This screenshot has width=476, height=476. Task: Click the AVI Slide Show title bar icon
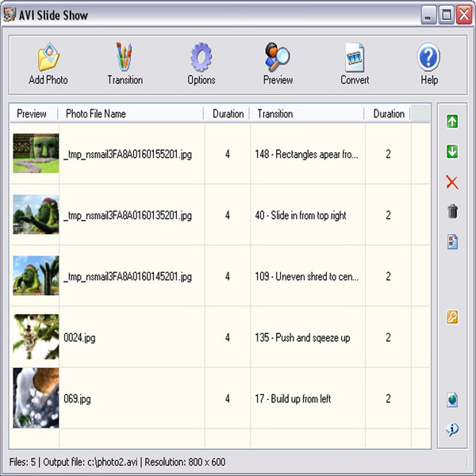tap(9, 14)
